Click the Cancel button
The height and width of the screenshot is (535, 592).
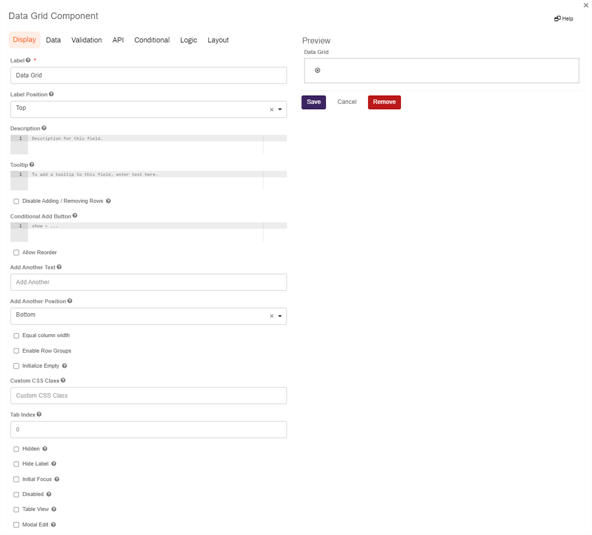tap(347, 102)
